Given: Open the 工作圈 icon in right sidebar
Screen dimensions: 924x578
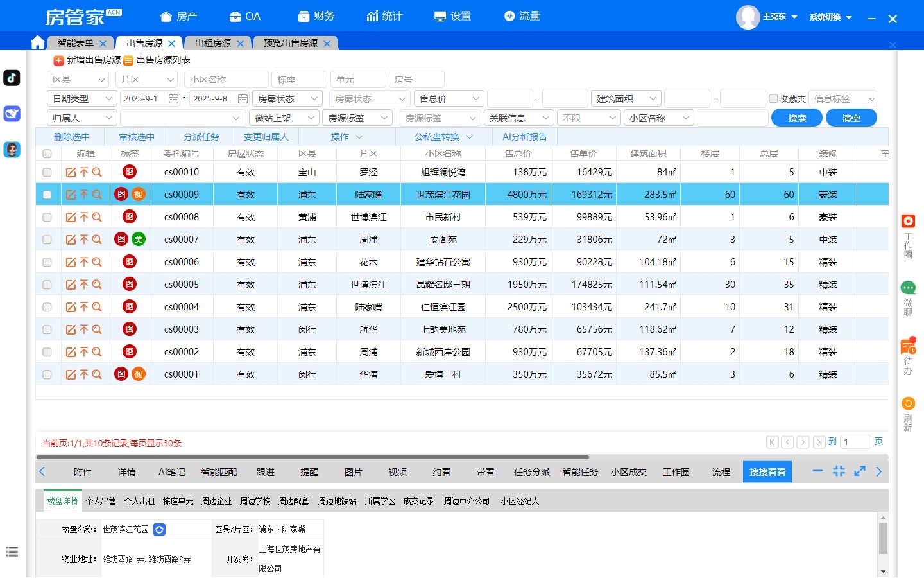Looking at the screenshot, I should pos(908,222).
